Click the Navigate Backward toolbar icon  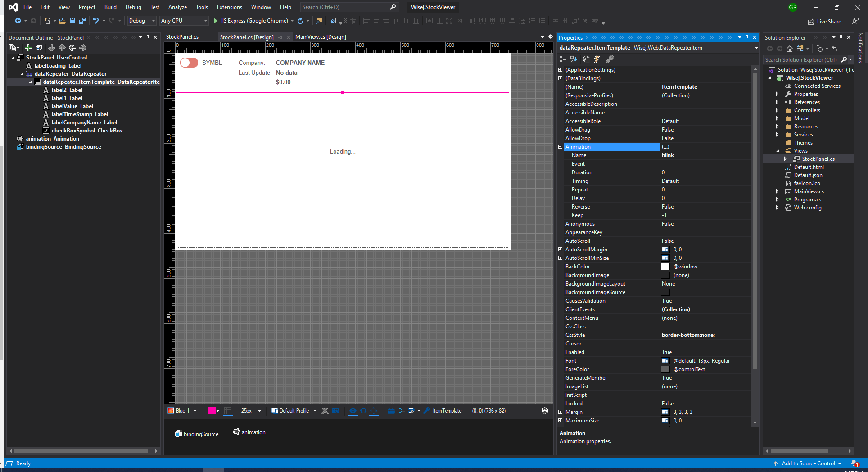[18, 21]
